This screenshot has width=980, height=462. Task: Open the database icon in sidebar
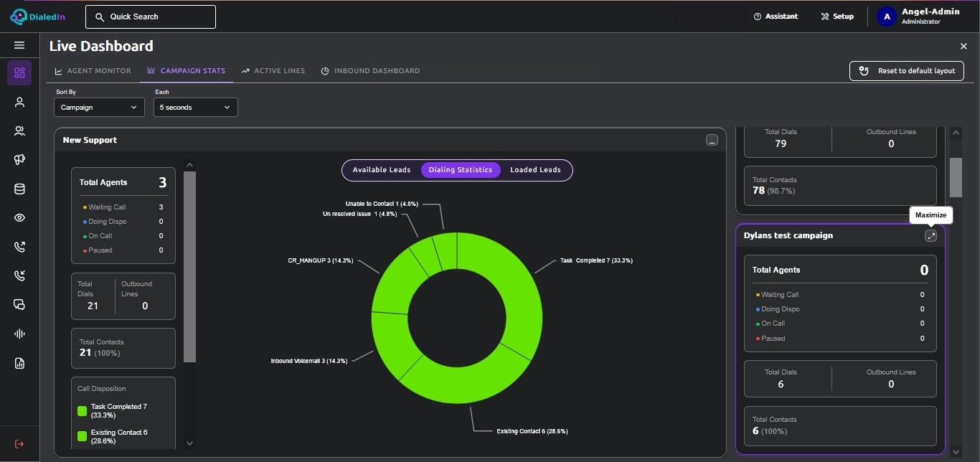click(19, 189)
